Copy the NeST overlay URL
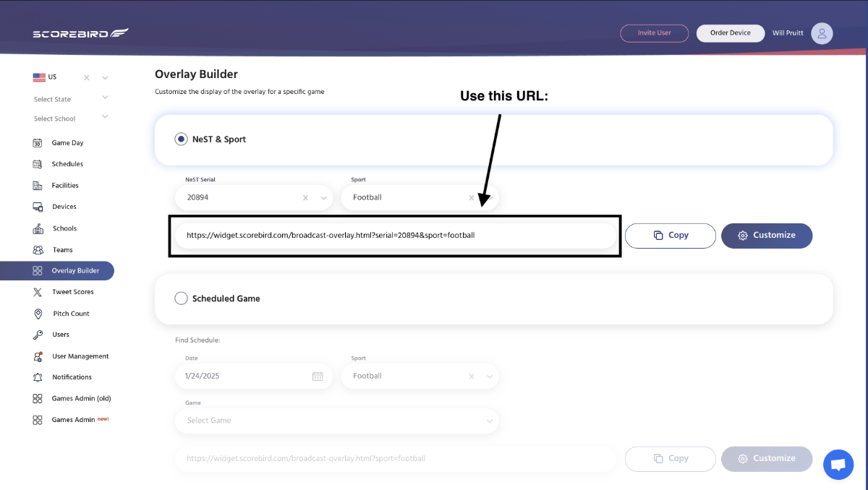The width and height of the screenshot is (868, 490). [671, 236]
